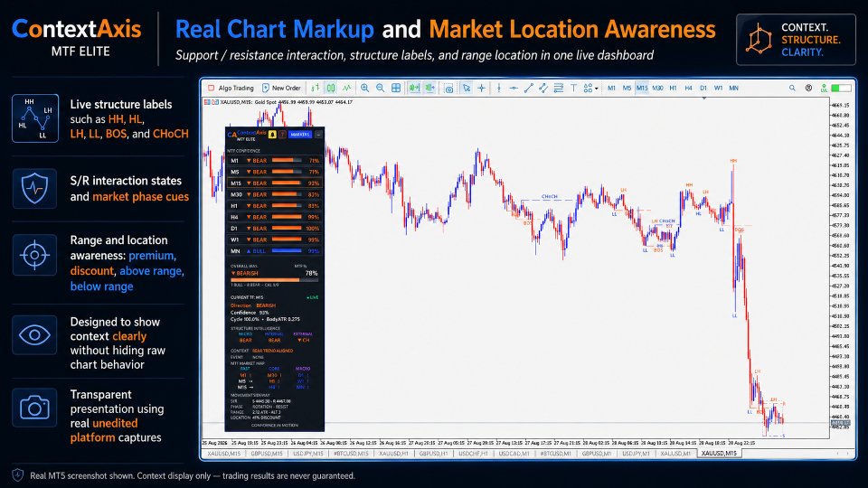The height and width of the screenshot is (488, 868).
Task: Switch chart to line chart type
Action: pyautogui.click(x=346, y=88)
